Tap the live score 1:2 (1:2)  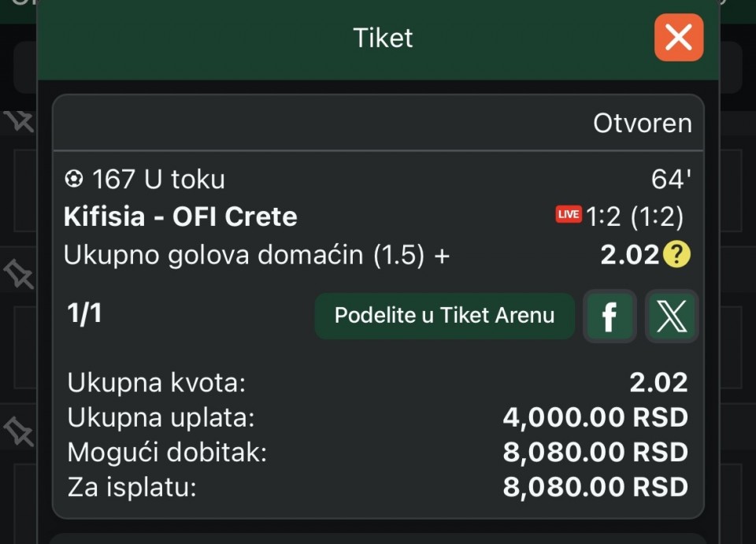click(x=634, y=216)
